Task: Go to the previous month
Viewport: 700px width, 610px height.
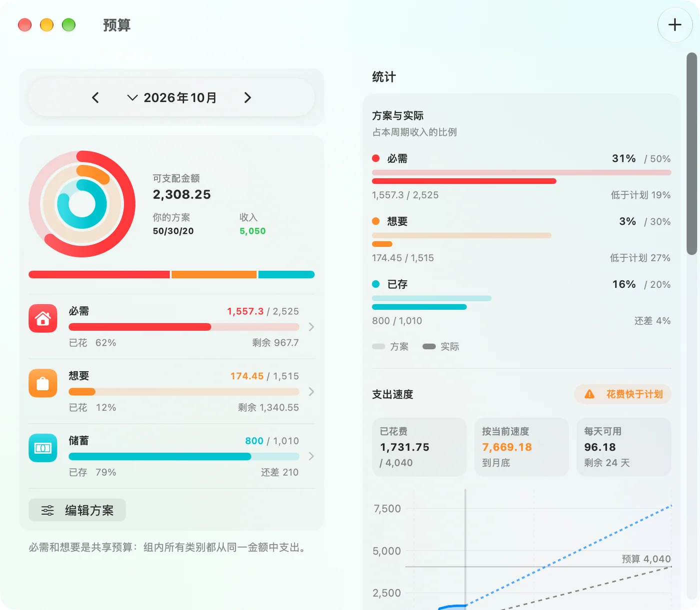Action: click(95, 97)
